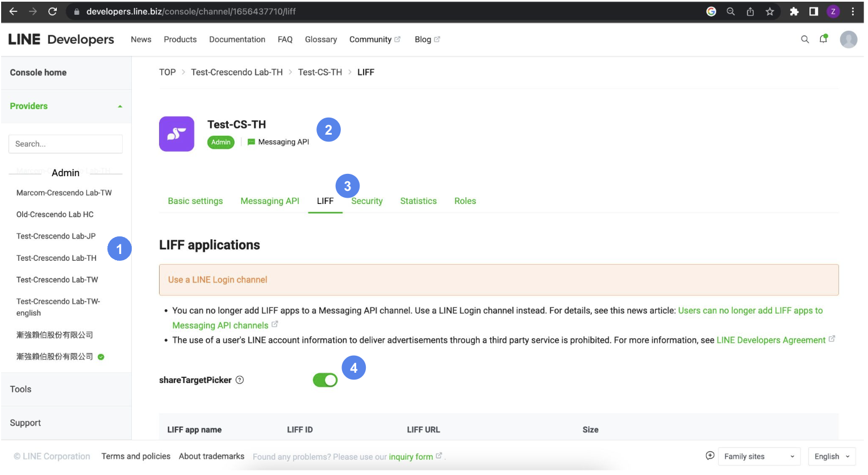Open the Family sites dropdown

tap(759, 456)
